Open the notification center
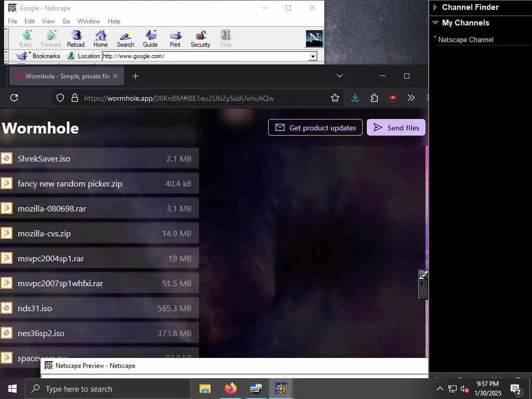Screen dimensions: 532x399 pos(516,389)
